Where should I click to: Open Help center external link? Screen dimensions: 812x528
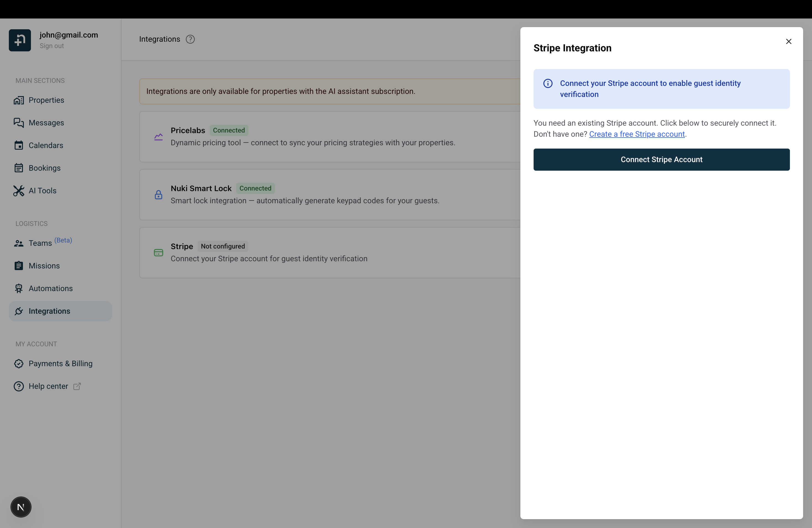click(48, 386)
